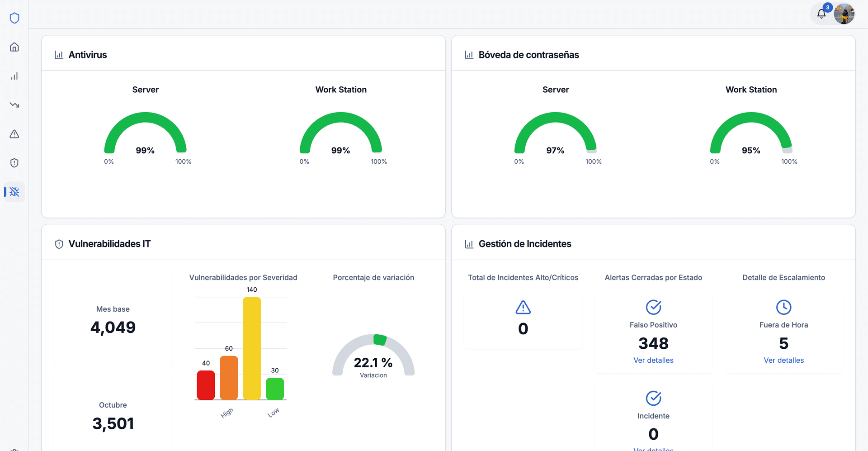The width and height of the screenshot is (868, 451).
Task: Click the 22.1% Variacion gauge
Action: click(373, 357)
